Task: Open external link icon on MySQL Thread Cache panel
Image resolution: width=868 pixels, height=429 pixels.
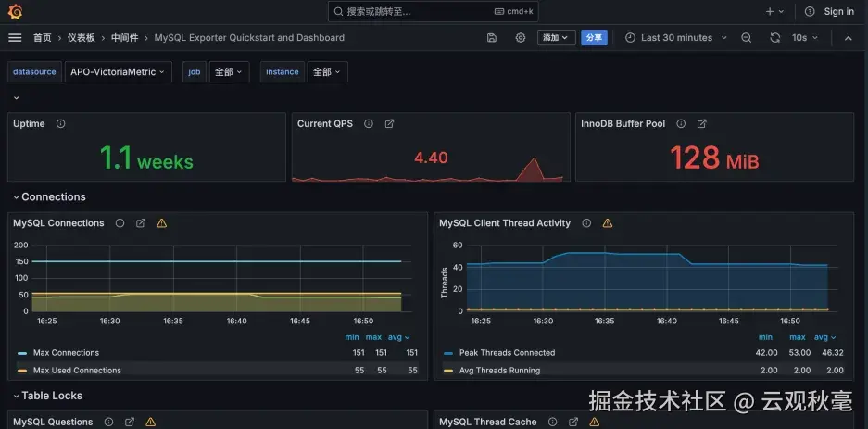Action: (573, 422)
